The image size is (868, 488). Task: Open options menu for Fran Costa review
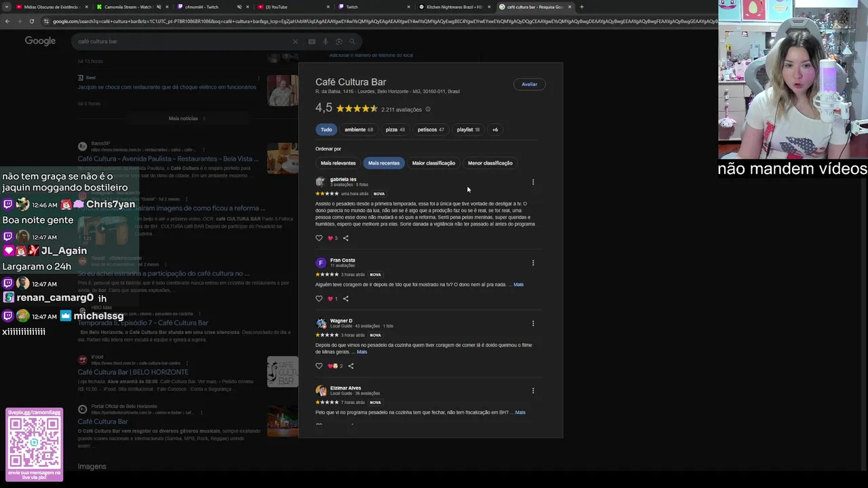pyautogui.click(x=533, y=262)
